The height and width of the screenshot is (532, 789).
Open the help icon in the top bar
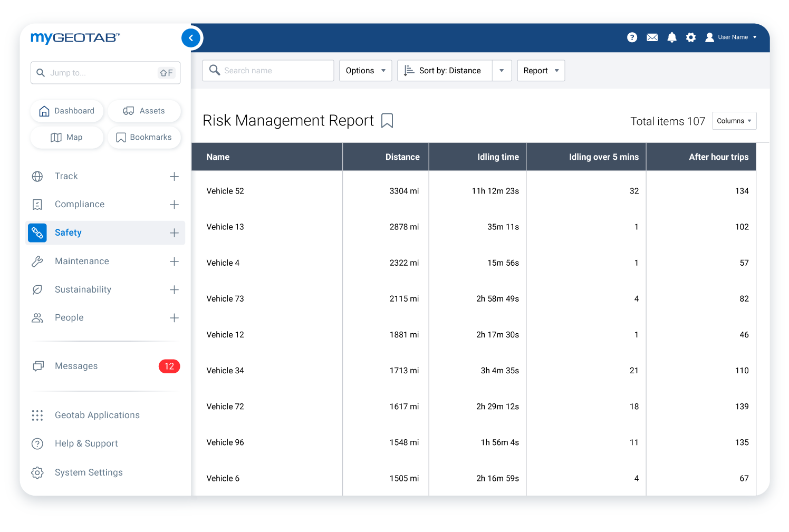tap(632, 37)
